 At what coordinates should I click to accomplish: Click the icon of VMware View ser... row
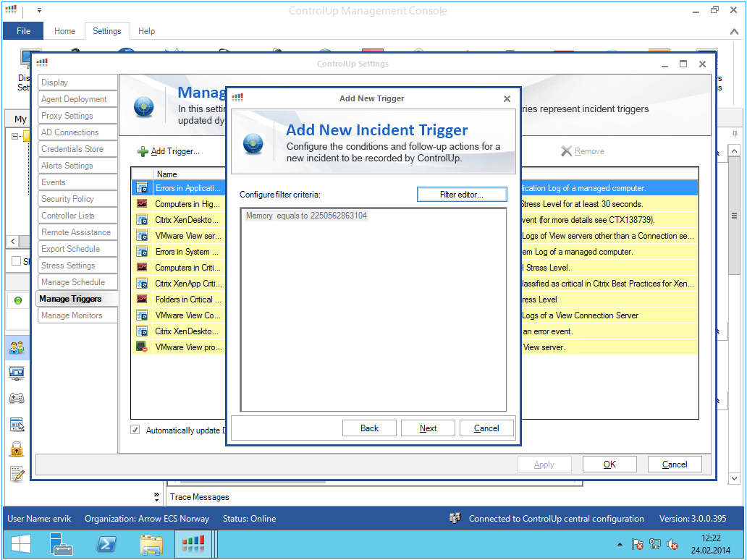click(142, 236)
